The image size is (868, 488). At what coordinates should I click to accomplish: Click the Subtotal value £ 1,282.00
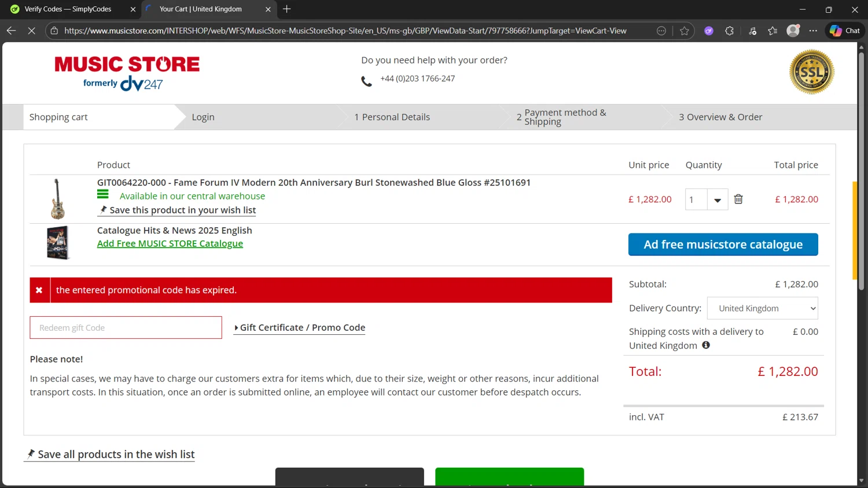pos(796,284)
